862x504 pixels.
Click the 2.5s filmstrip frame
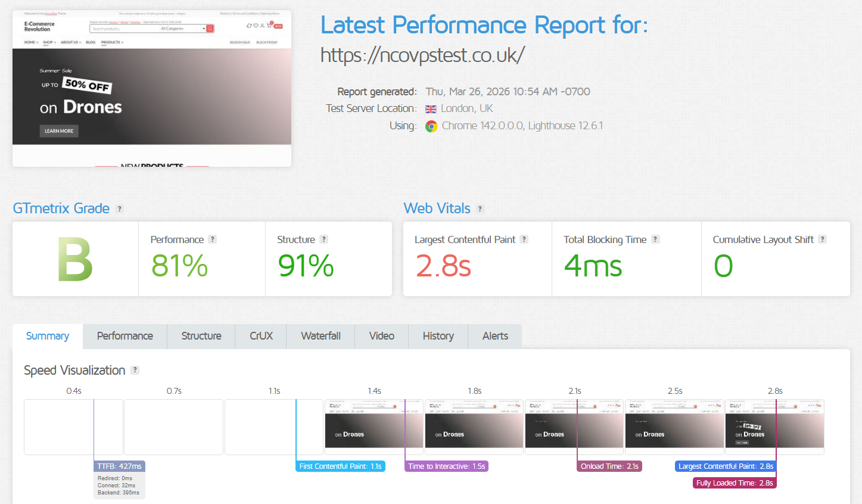coord(674,427)
